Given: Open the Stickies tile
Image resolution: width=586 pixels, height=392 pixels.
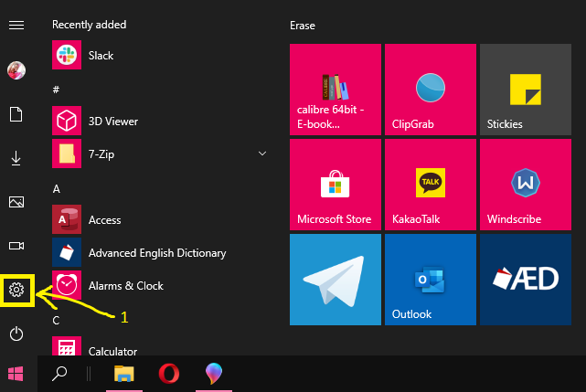Looking at the screenshot, I should pos(526,90).
